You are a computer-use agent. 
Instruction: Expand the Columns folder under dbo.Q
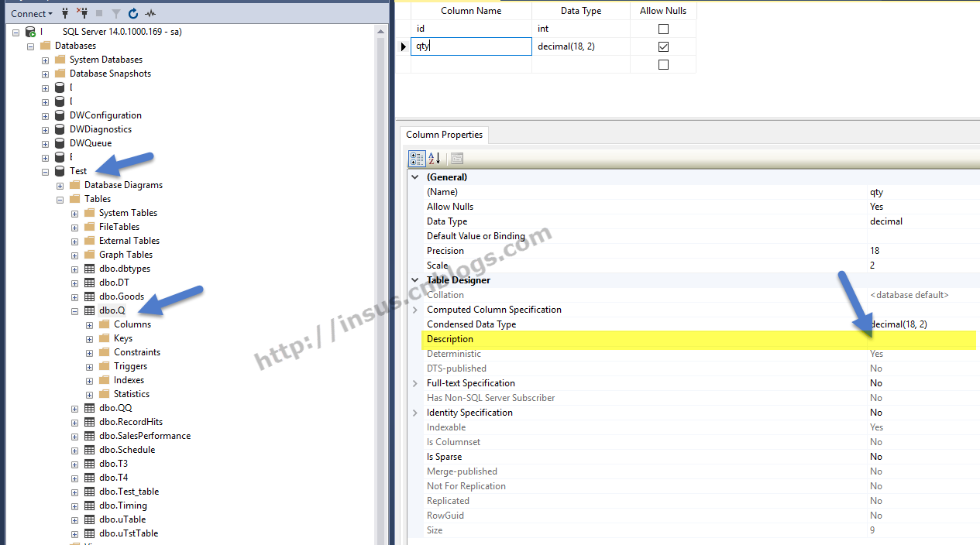click(x=89, y=324)
